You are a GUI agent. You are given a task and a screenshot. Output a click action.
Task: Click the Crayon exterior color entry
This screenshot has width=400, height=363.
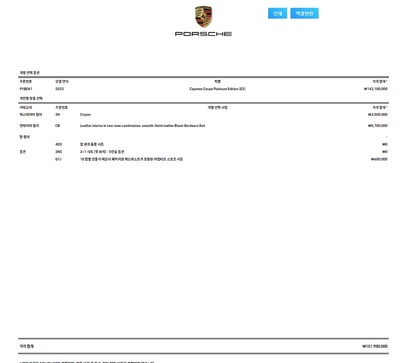(85, 115)
